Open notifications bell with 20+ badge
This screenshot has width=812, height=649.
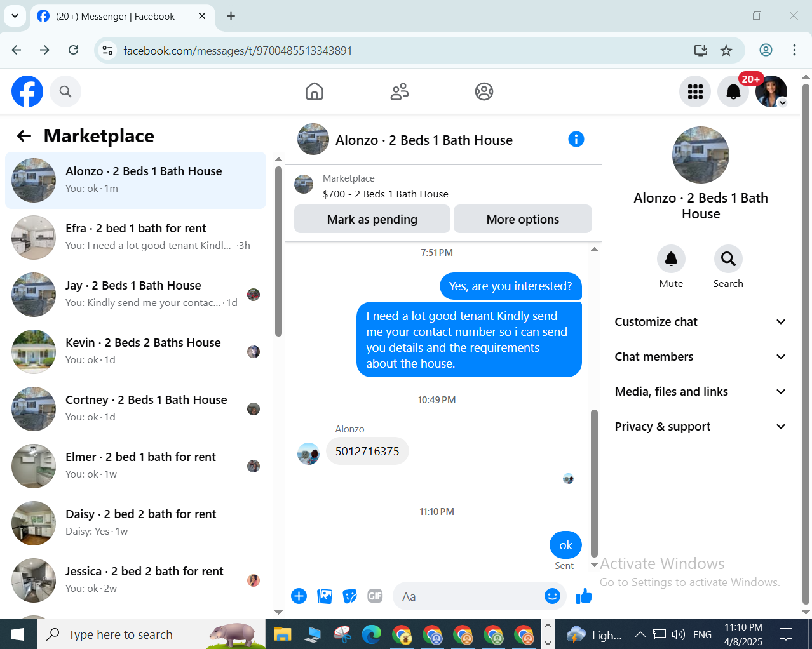(733, 91)
